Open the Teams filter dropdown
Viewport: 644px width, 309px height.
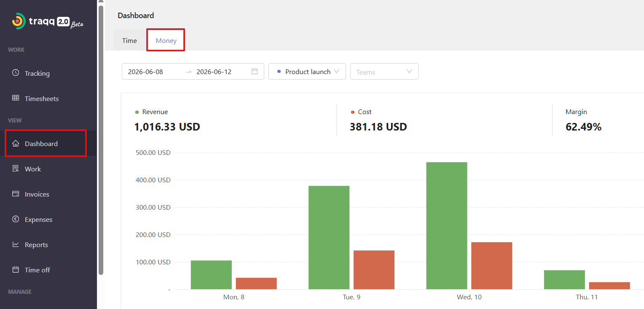click(x=384, y=72)
